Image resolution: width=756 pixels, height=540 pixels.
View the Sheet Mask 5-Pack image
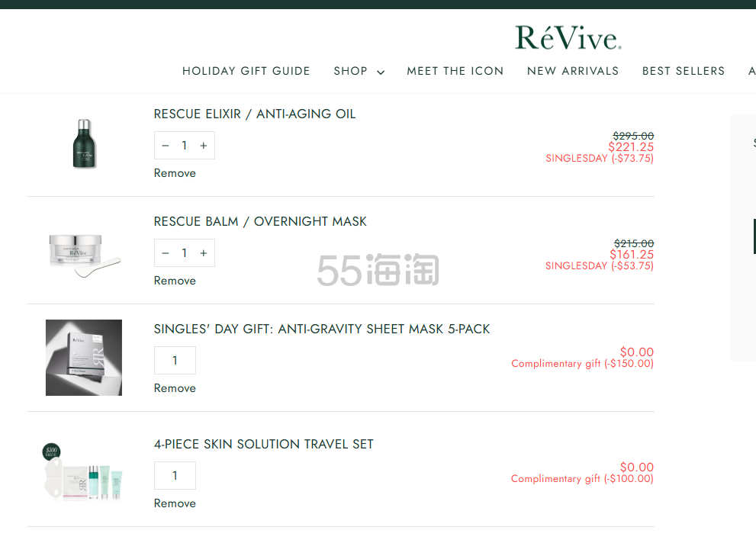click(x=83, y=358)
